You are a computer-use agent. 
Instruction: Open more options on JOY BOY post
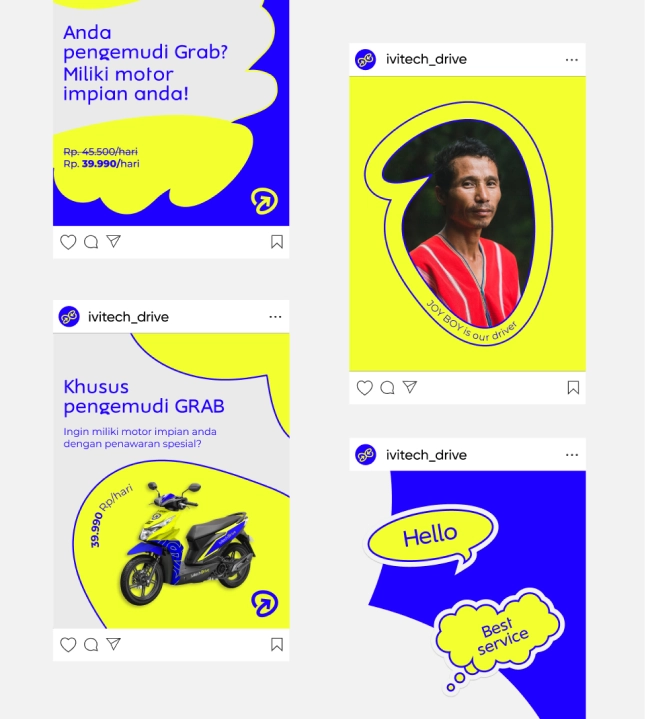[x=572, y=60]
